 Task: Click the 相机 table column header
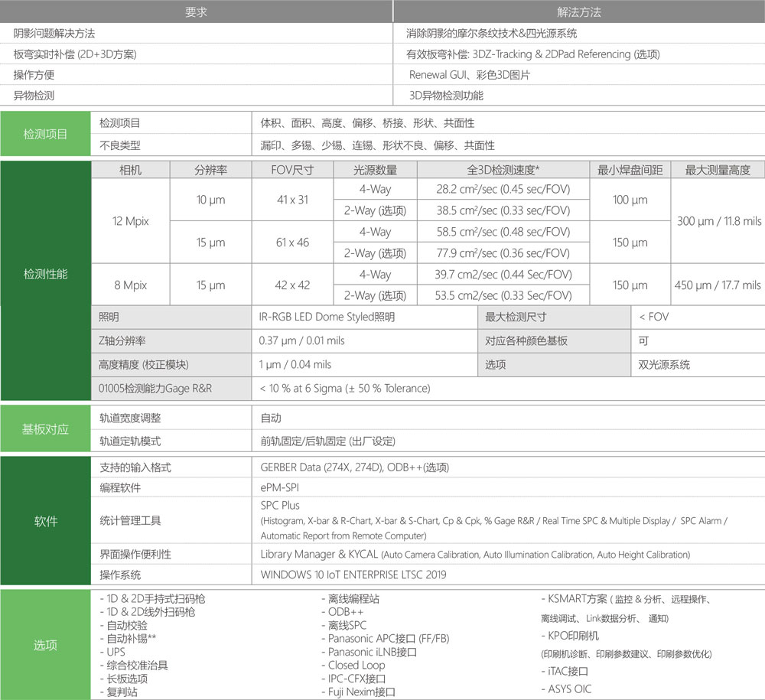coord(130,170)
